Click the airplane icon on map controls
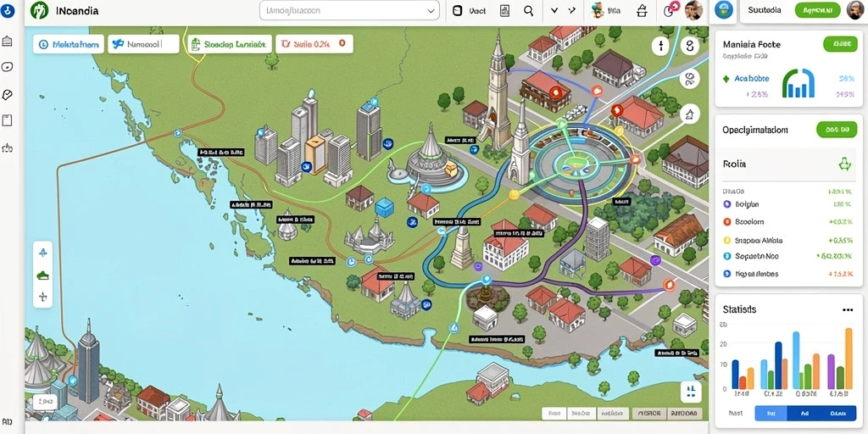868x434 pixels. tap(43, 253)
